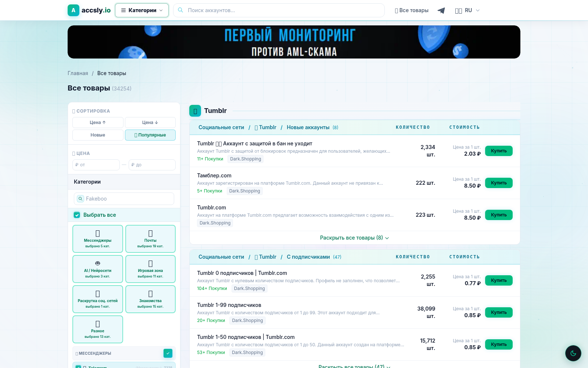Toggle dark mode moon button
Screen dimensions: 588x368
(x=573, y=353)
